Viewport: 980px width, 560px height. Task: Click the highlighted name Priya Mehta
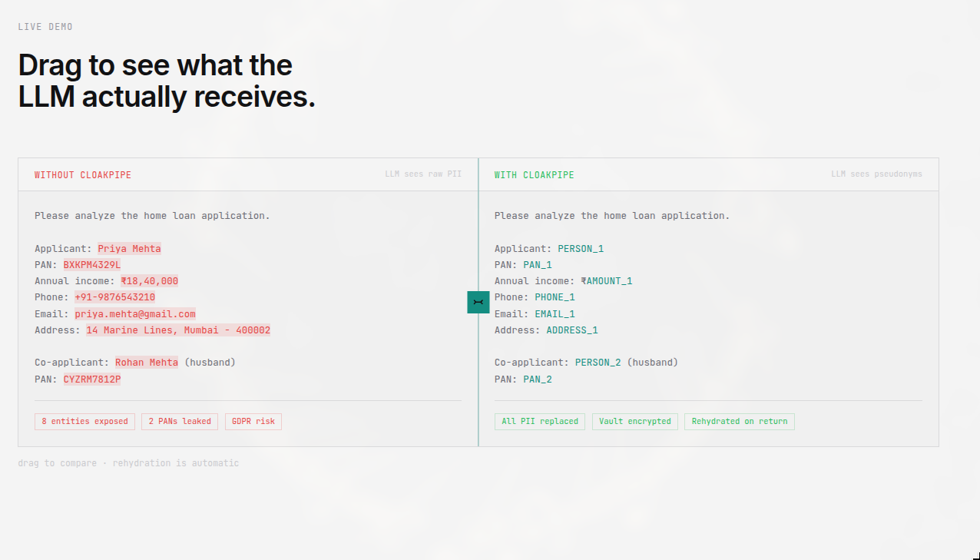(129, 248)
